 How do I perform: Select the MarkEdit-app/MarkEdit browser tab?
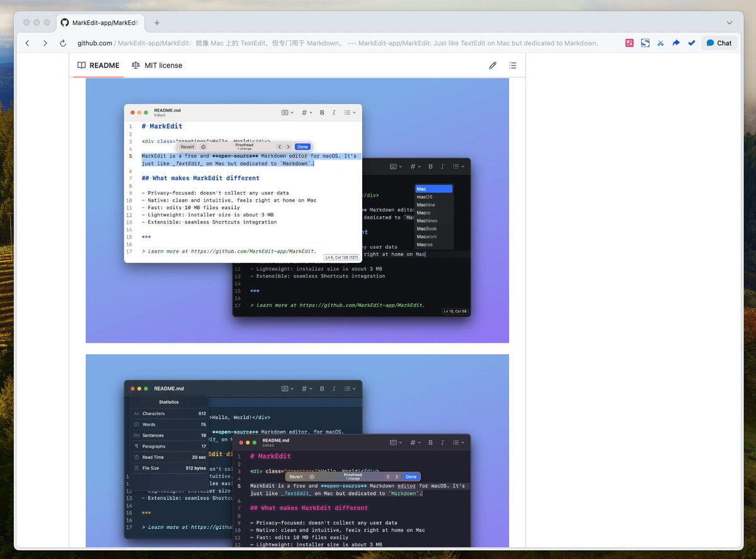(100, 23)
